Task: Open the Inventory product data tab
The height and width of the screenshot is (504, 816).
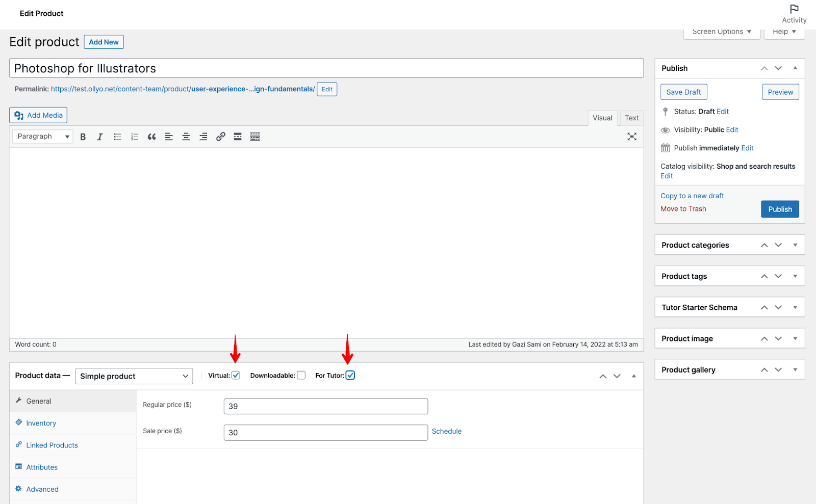Action: coord(73,423)
